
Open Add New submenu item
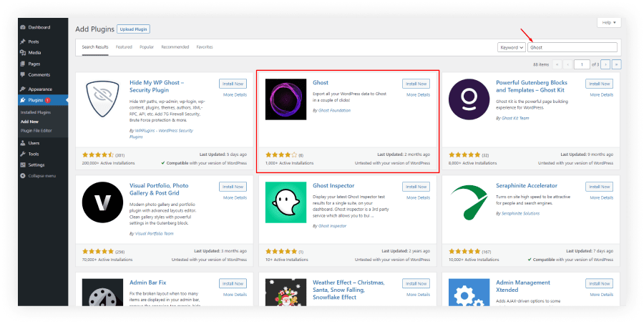[29, 122]
